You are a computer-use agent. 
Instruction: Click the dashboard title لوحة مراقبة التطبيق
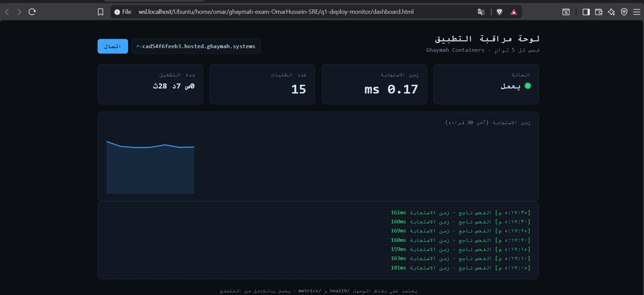point(487,39)
